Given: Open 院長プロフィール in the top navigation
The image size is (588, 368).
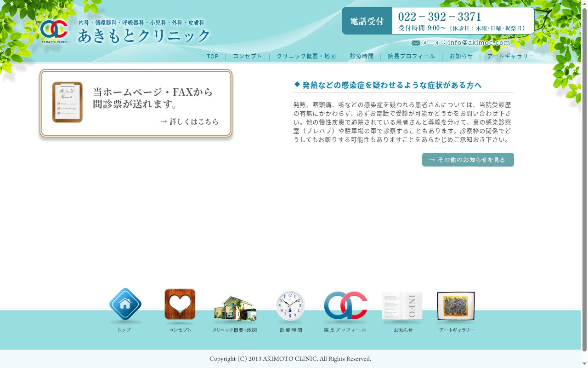Looking at the screenshot, I should [412, 57].
